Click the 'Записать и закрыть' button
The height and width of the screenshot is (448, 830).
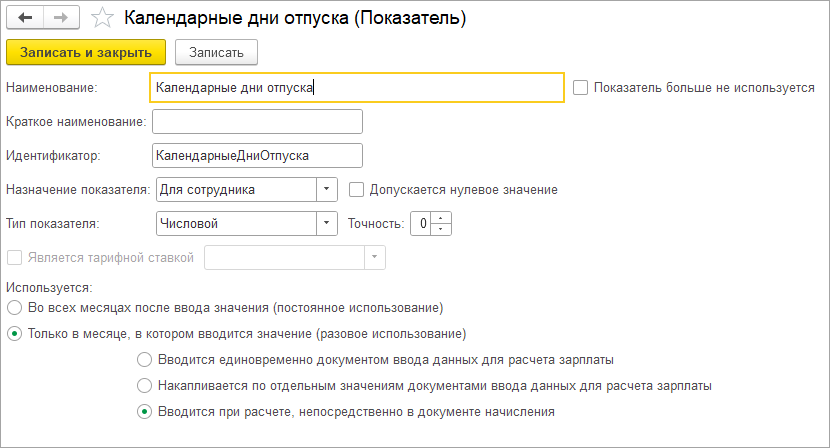(86, 52)
